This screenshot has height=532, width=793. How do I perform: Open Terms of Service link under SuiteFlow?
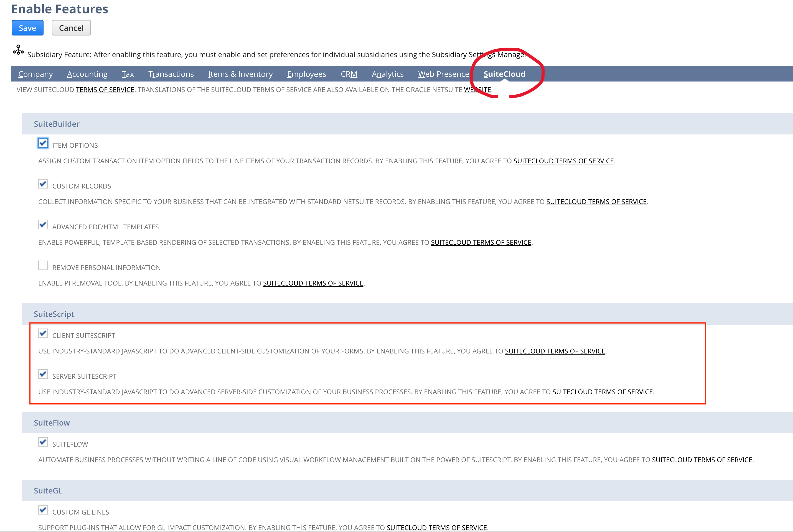[x=702, y=460]
